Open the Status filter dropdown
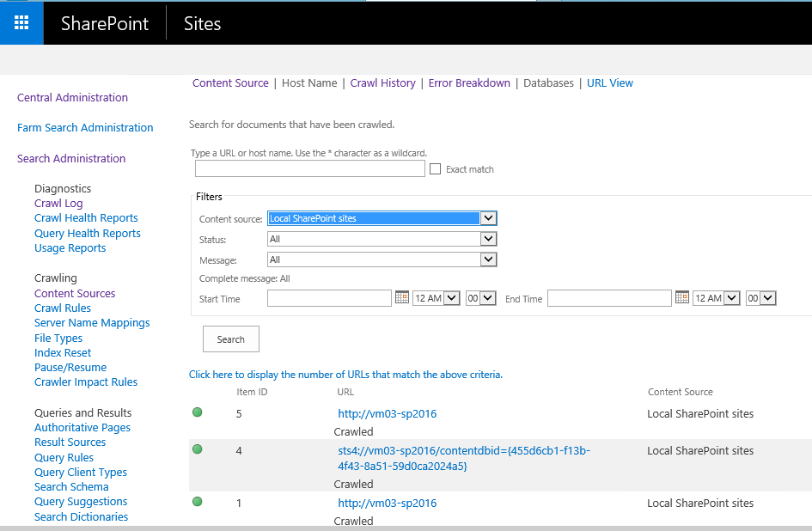 click(488, 239)
